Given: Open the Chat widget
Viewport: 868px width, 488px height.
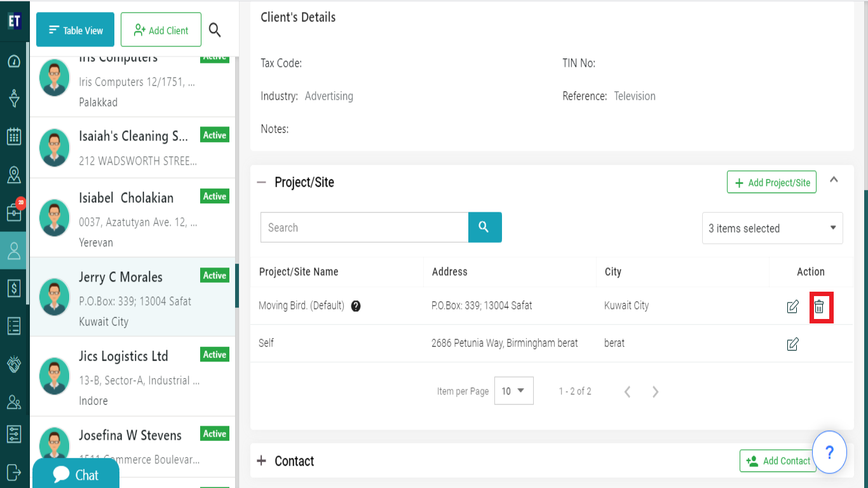Looking at the screenshot, I should pyautogui.click(x=76, y=474).
